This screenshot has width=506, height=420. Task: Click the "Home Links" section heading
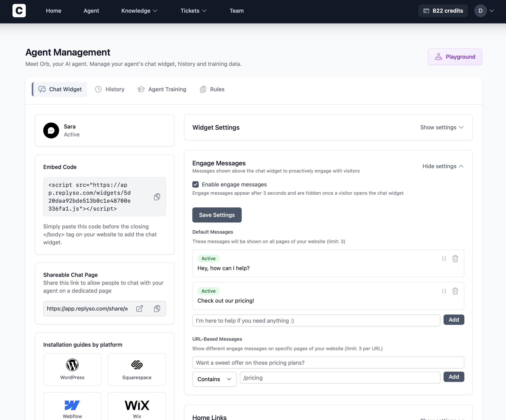pyautogui.click(x=209, y=417)
